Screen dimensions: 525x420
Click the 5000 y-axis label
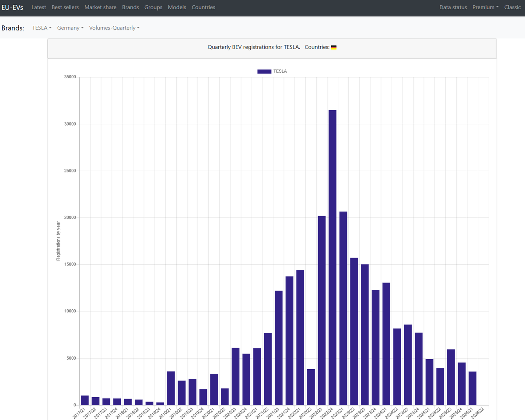71,358
